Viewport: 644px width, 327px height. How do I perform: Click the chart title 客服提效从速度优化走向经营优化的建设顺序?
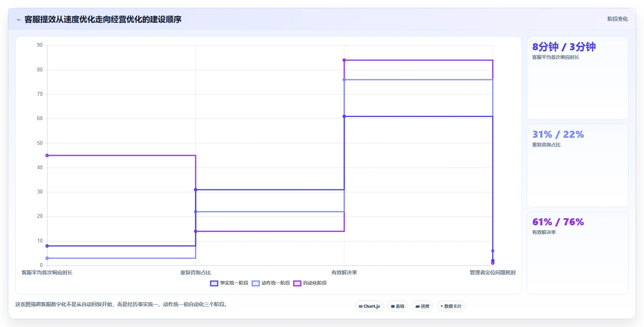coord(103,19)
